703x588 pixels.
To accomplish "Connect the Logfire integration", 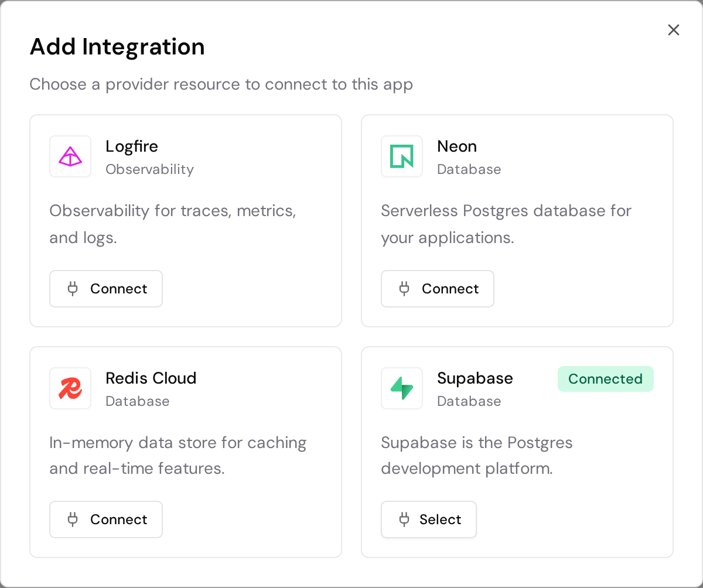I will (106, 289).
